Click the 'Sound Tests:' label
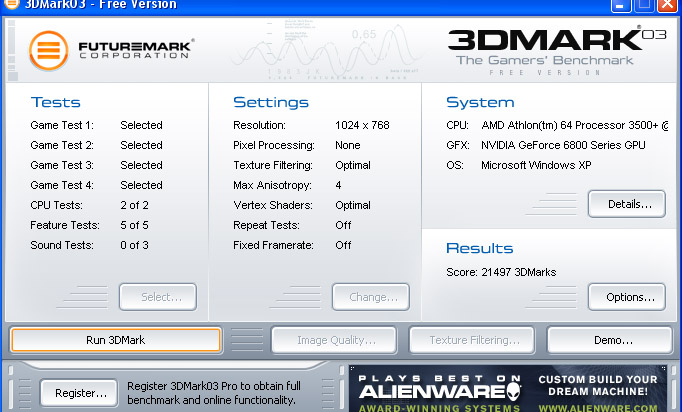Screen dimensions: 682x412 (x=62, y=245)
